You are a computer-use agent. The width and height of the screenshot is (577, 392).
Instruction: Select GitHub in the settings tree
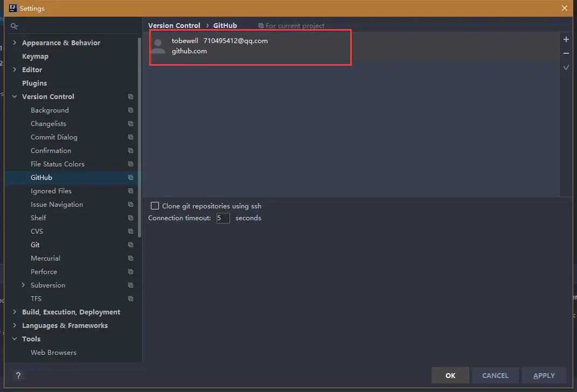[x=41, y=178]
